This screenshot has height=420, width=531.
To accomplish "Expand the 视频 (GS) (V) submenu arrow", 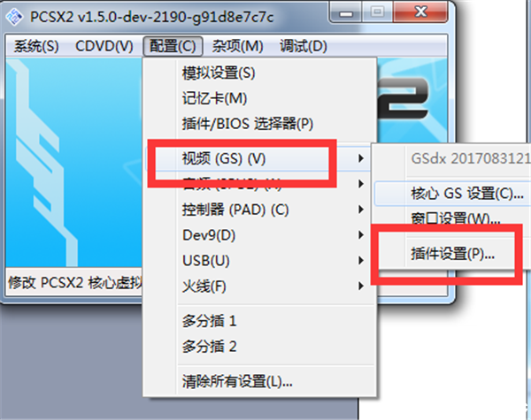I will (x=361, y=158).
